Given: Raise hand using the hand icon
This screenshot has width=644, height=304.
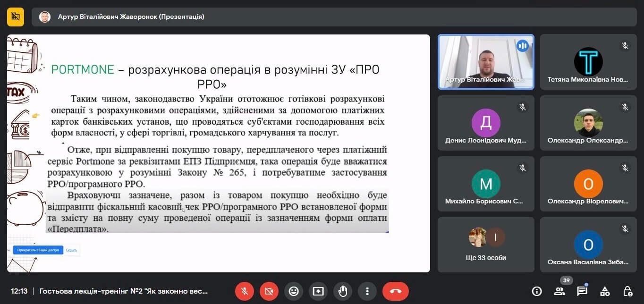Looking at the screenshot, I should (x=343, y=291).
